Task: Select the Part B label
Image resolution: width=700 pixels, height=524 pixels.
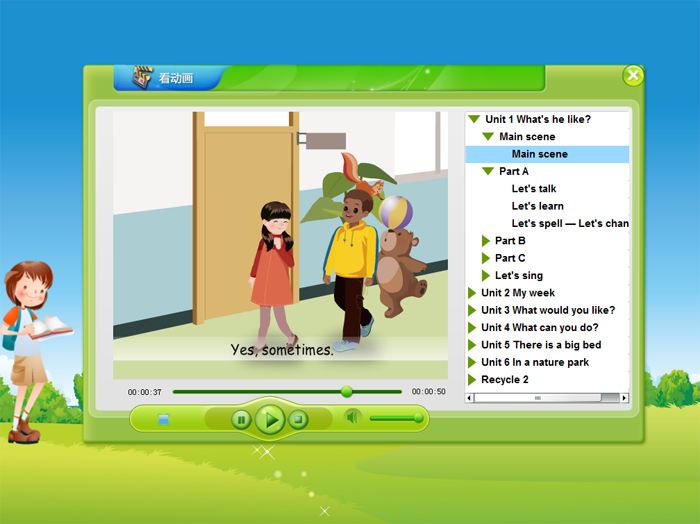Action: pyautogui.click(x=510, y=241)
